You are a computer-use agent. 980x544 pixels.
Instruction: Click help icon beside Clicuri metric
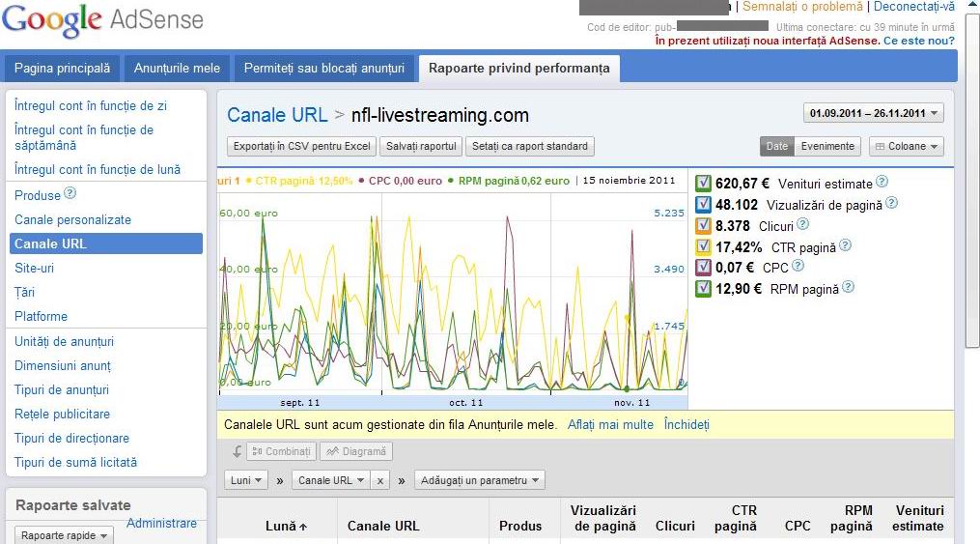[802, 224]
